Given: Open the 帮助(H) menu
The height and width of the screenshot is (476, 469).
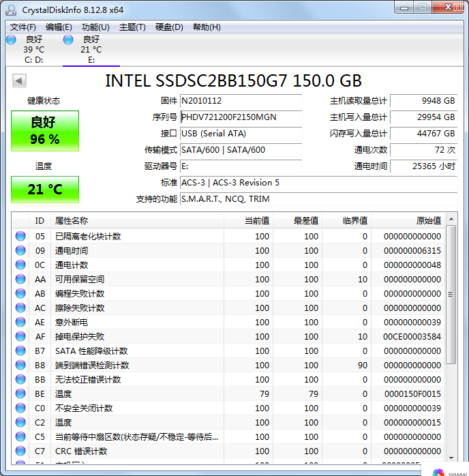Looking at the screenshot, I should (207, 27).
